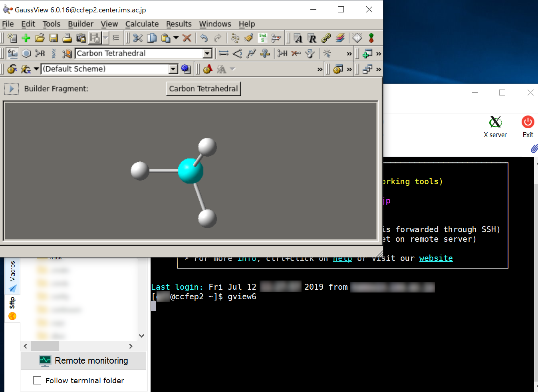Open the Calculate menu
The height and width of the screenshot is (392, 538).
(142, 24)
